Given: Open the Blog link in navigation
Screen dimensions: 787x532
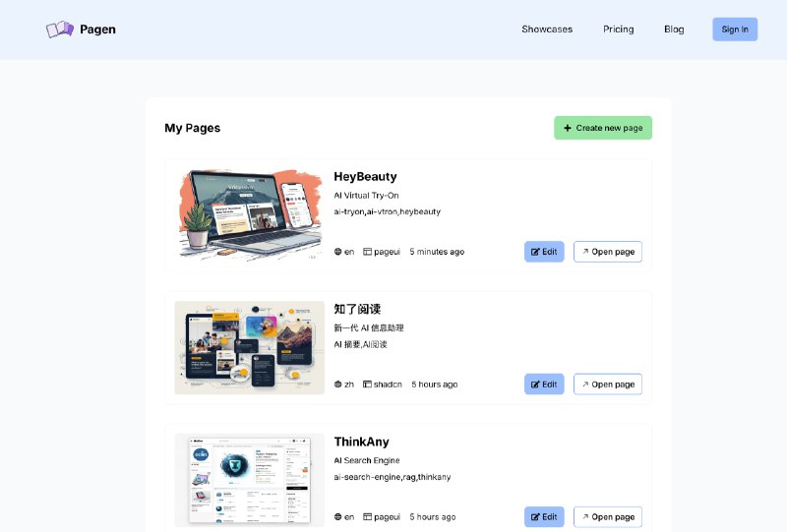Looking at the screenshot, I should 674,30.
